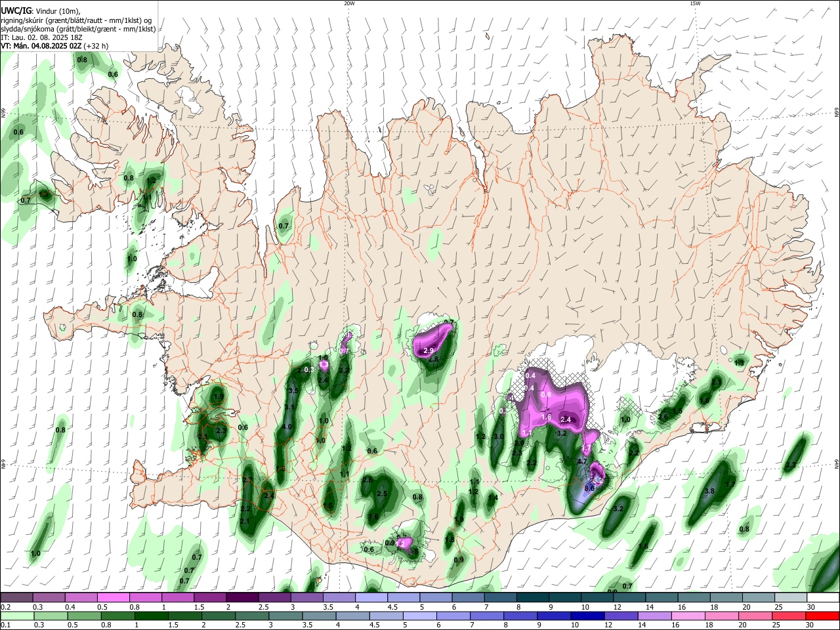This screenshot has height=630, width=840.
Task: Click the '20W' longitude label
Action: click(x=349, y=3)
